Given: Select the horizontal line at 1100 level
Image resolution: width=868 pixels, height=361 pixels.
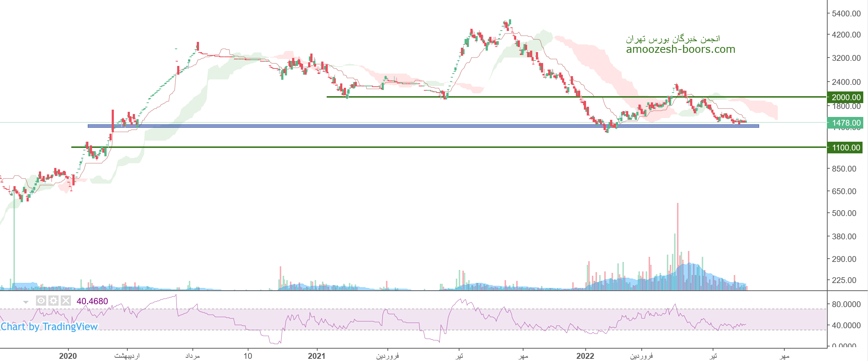Looking at the screenshot, I should (364, 147).
